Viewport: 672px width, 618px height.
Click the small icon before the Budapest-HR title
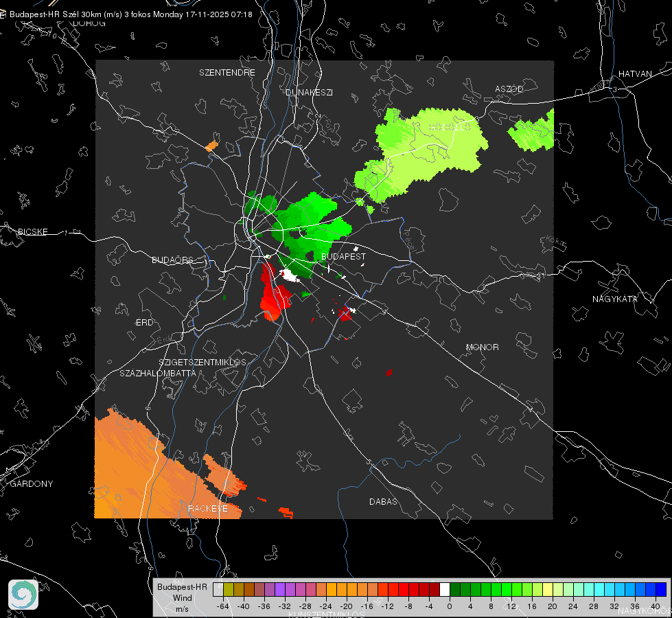pos(3,14)
